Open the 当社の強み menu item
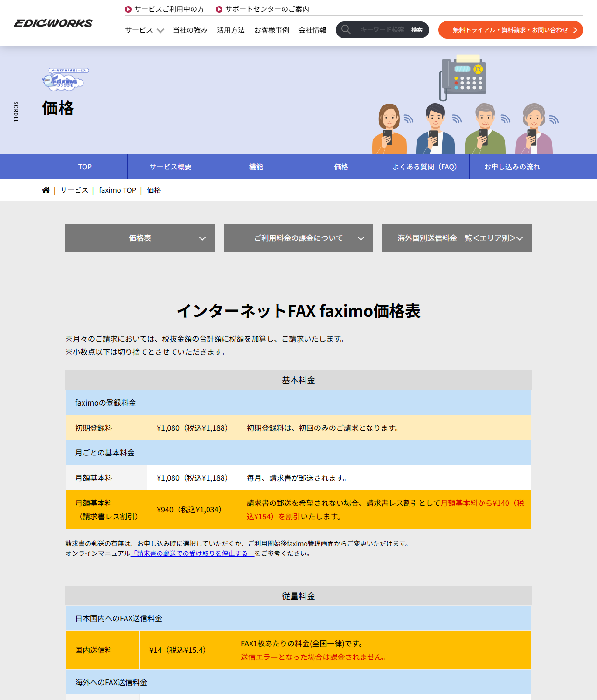The height and width of the screenshot is (700, 597). 190,30
